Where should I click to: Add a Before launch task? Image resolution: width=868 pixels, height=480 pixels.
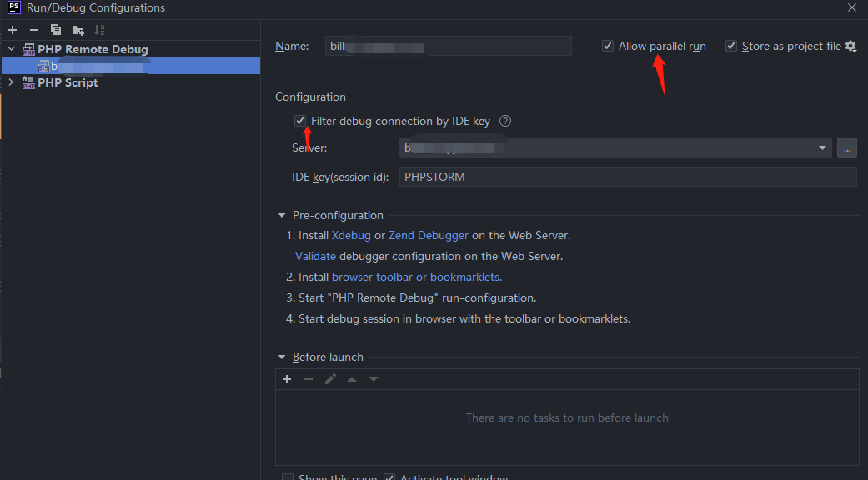[x=287, y=379]
